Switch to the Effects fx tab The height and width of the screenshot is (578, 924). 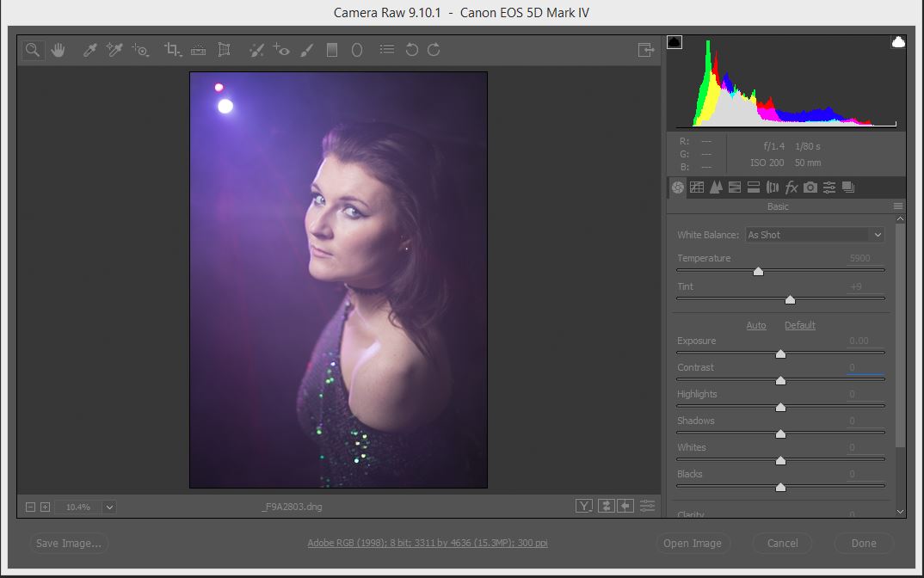click(x=792, y=188)
